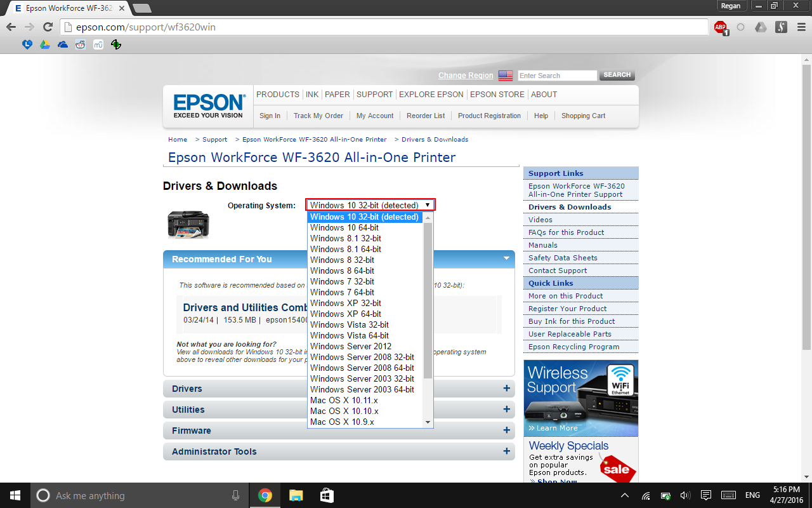Open the PAPER menu

point(337,95)
